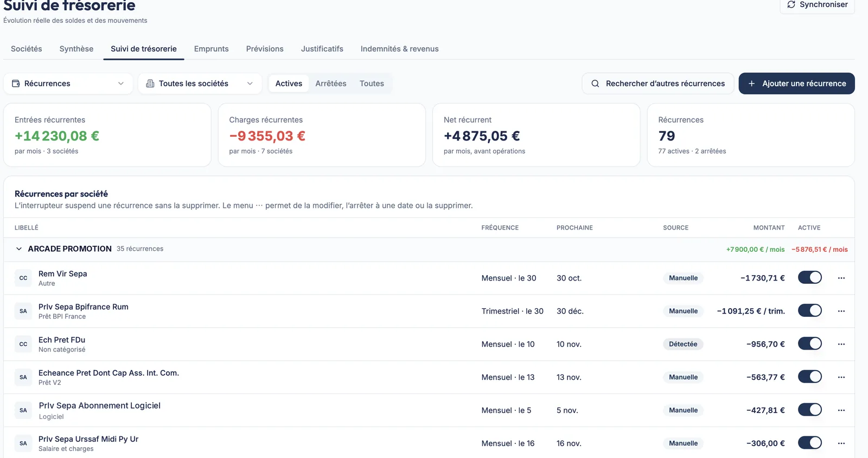Open the menu for Prlv Sepa Bpifrance Rum
868x458 pixels.
841,311
